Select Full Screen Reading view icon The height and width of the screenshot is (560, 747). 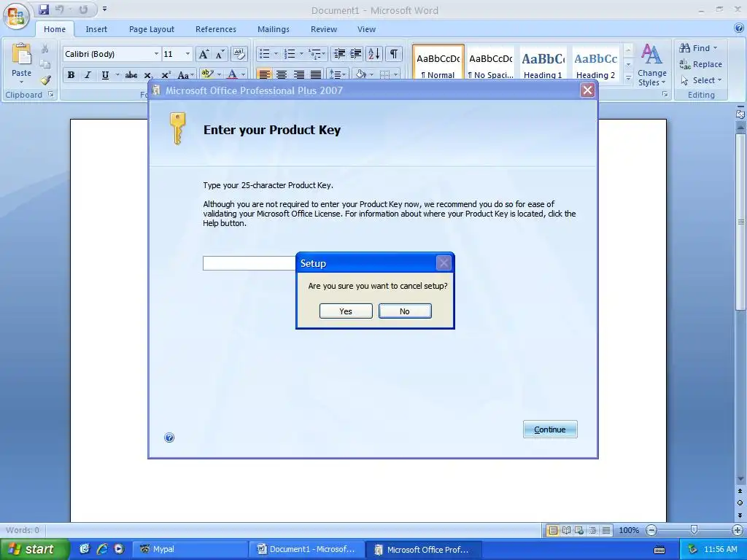[x=566, y=530]
